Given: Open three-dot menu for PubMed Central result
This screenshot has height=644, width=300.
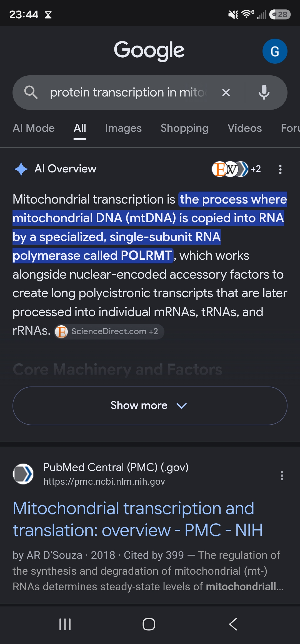Looking at the screenshot, I should coord(282,475).
